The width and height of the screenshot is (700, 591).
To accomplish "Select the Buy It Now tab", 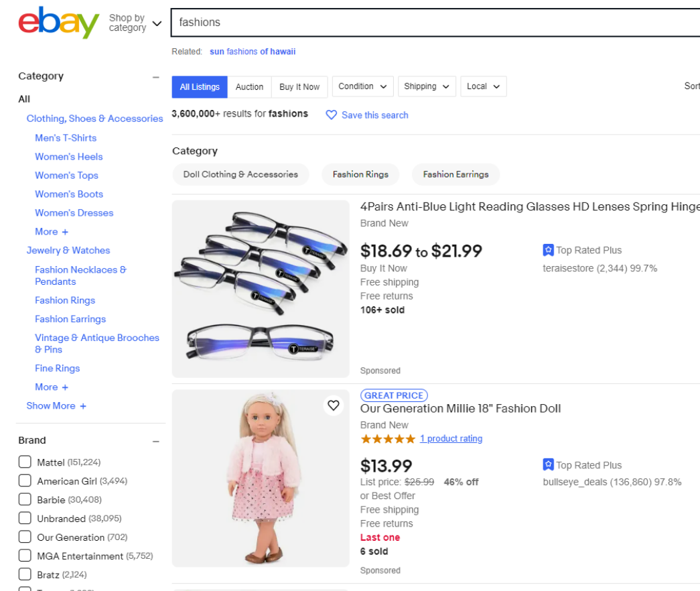I will 299,86.
